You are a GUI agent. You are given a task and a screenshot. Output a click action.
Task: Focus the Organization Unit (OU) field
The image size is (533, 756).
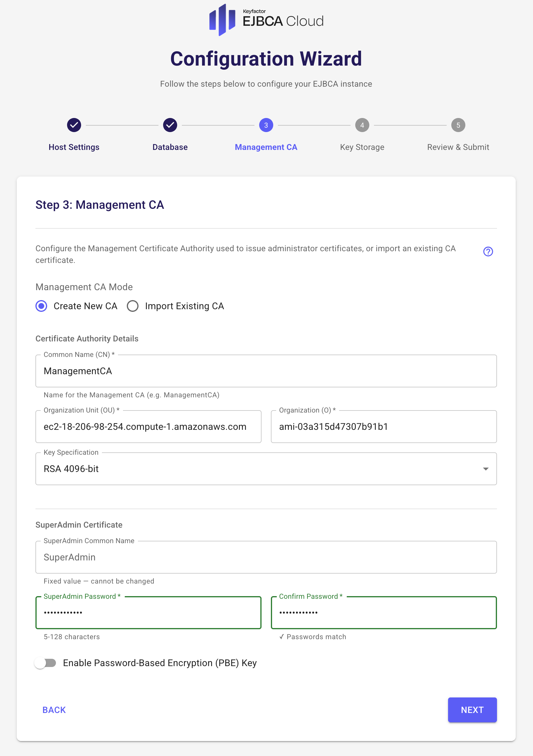tap(148, 427)
